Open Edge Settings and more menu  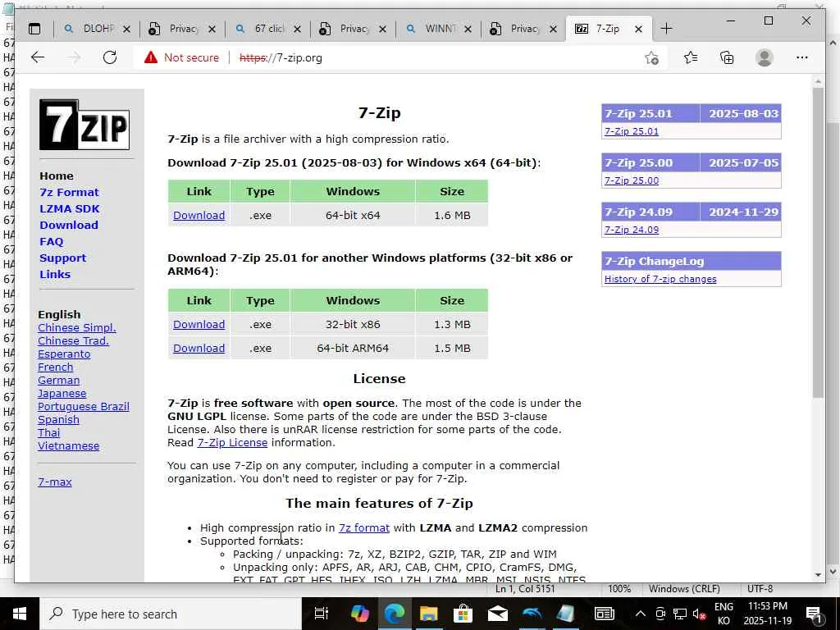[x=802, y=57]
